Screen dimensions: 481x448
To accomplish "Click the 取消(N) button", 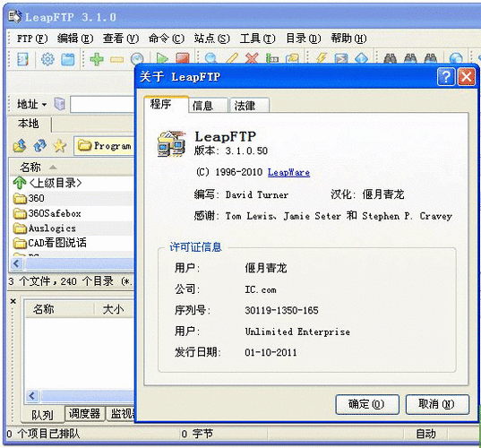I will pos(437,404).
